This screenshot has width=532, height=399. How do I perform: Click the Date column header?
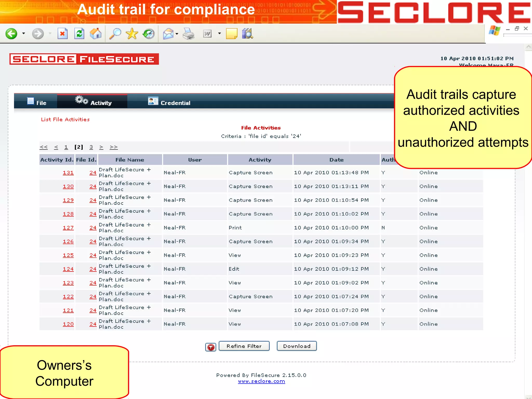click(x=336, y=160)
